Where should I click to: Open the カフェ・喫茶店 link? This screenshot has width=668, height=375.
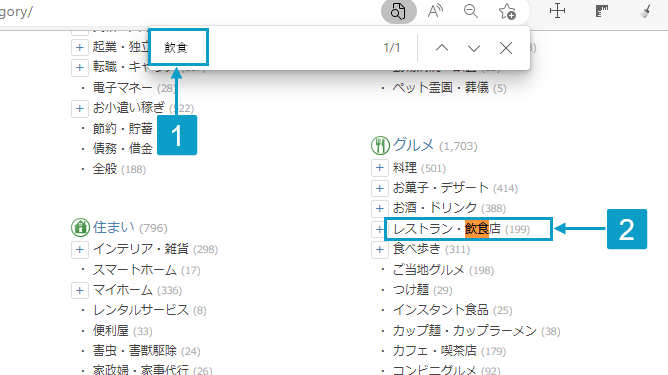[x=435, y=351]
